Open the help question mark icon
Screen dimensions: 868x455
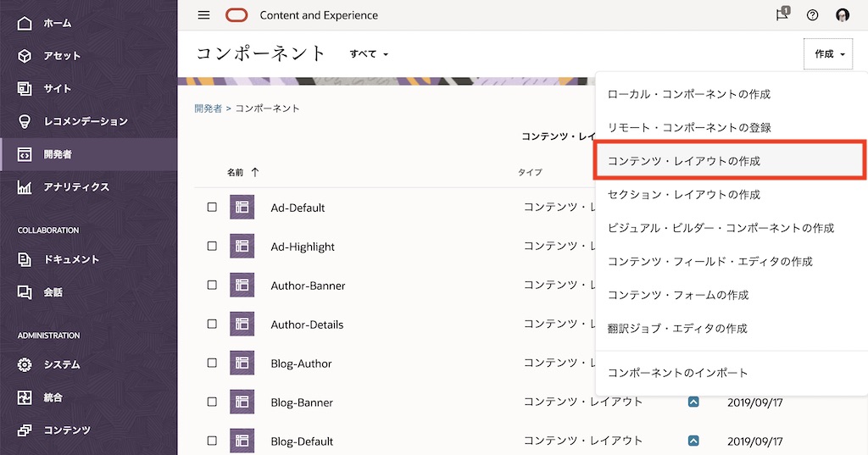point(812,15)
